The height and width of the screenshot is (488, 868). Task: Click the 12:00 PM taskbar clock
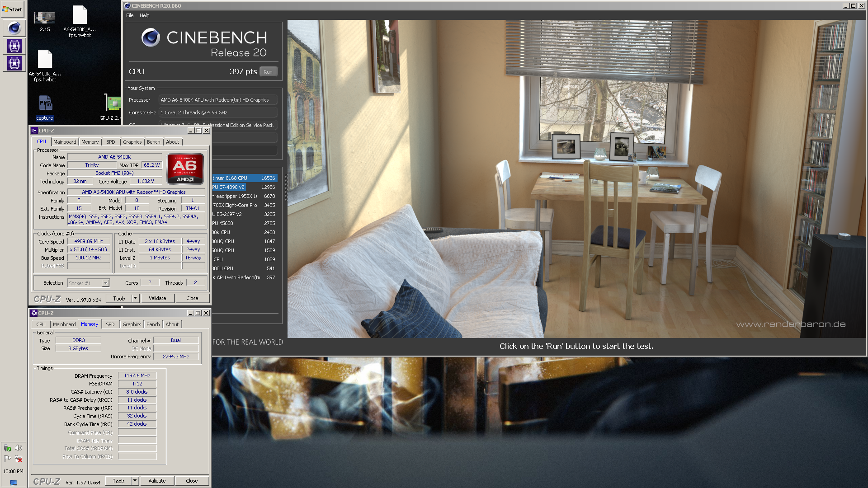pyautogui.click(x=13, y=471)
